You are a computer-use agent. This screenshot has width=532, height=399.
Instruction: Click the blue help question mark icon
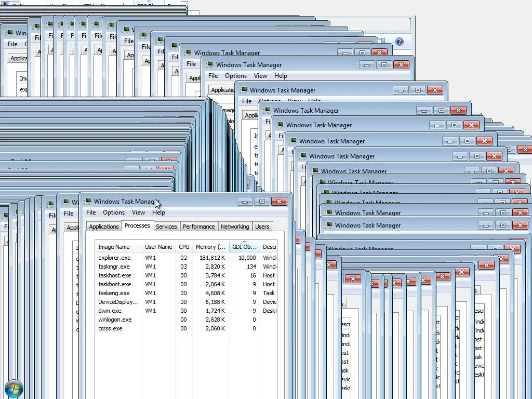[400, 42]
